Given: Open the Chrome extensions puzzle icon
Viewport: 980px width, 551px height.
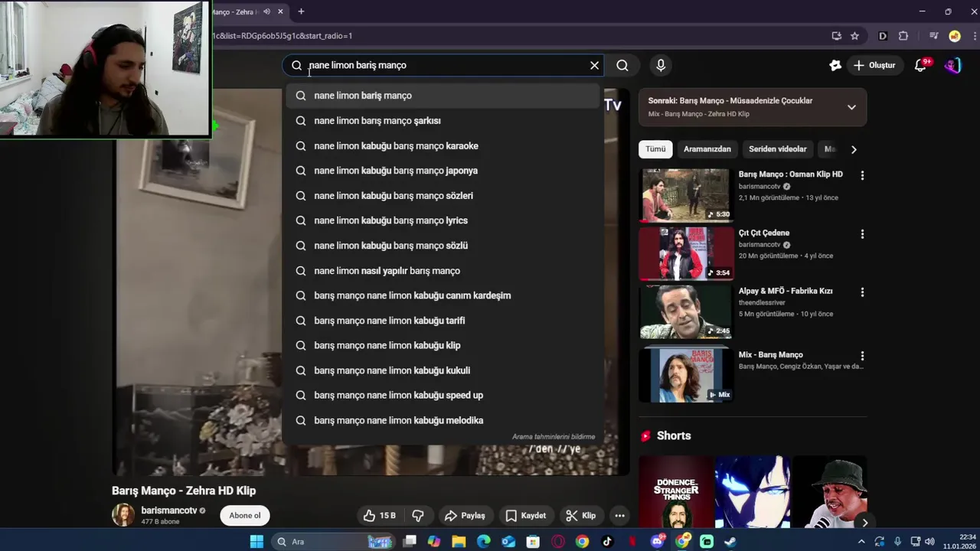Looking at the screenshot, I should point(903,35).
